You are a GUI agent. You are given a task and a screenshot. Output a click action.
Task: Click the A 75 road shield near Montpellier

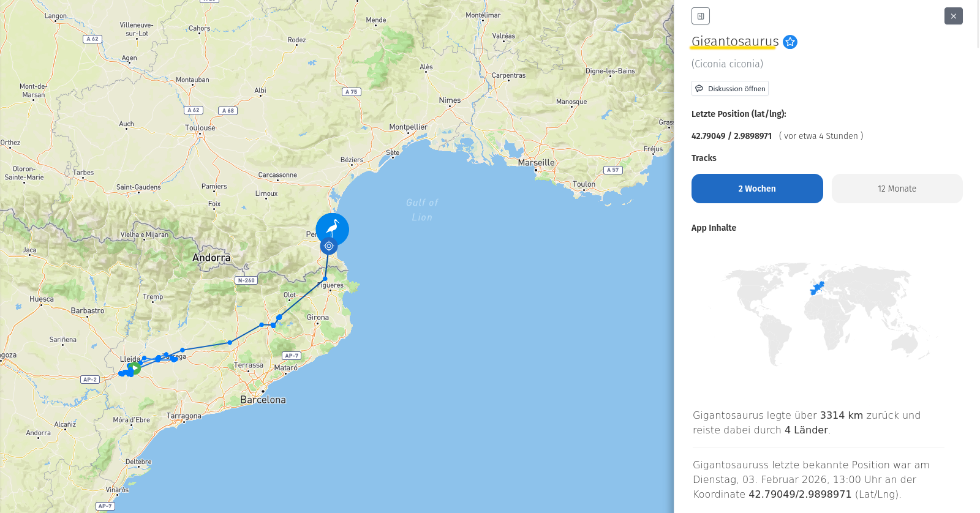351,92
